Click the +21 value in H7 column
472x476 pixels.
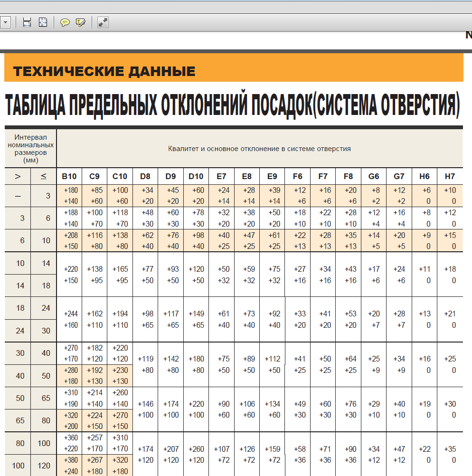pos(450,314)
